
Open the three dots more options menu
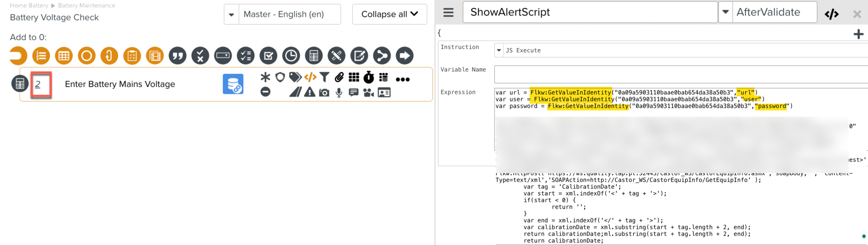[x=402, y=79]
